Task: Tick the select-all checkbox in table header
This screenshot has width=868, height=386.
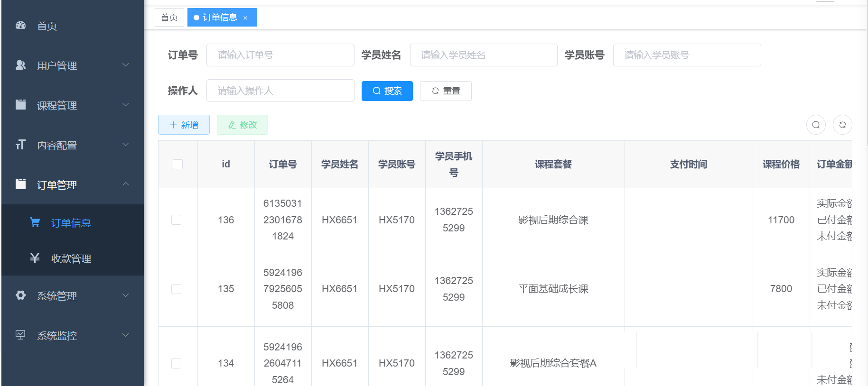Action: 177,164
